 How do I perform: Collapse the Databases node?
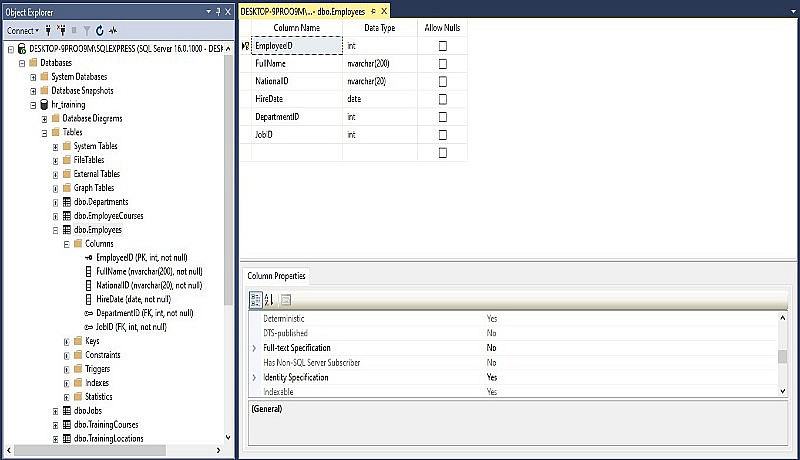pyautogui.click(x=22, y=63)
